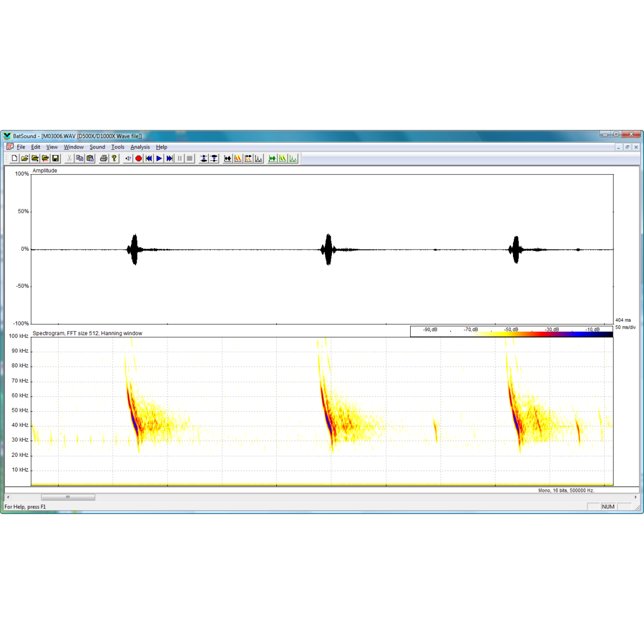This screenshot has height=644, width=644.
Task: Open the File menu
Action: coord(21,147)
